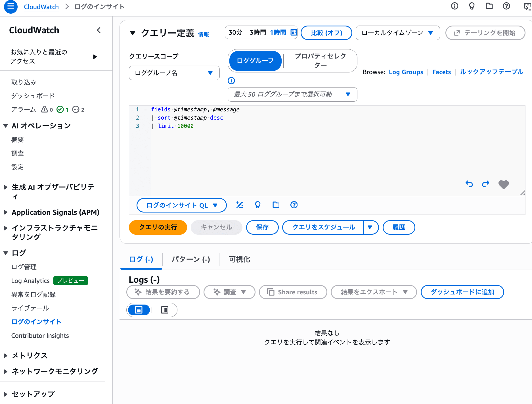Open the navigation hamburger menu
Screen dimensions: 532x404
coord(11,7)
